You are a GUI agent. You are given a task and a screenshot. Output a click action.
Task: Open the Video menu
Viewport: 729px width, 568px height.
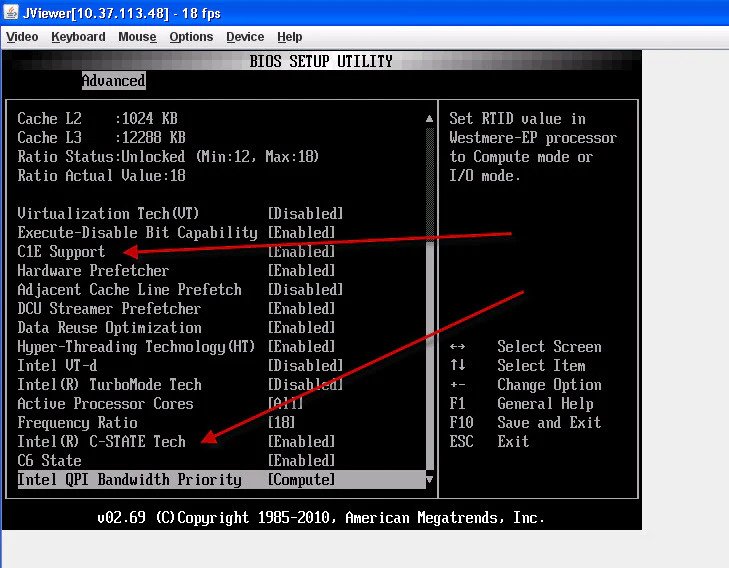point(22,37)
